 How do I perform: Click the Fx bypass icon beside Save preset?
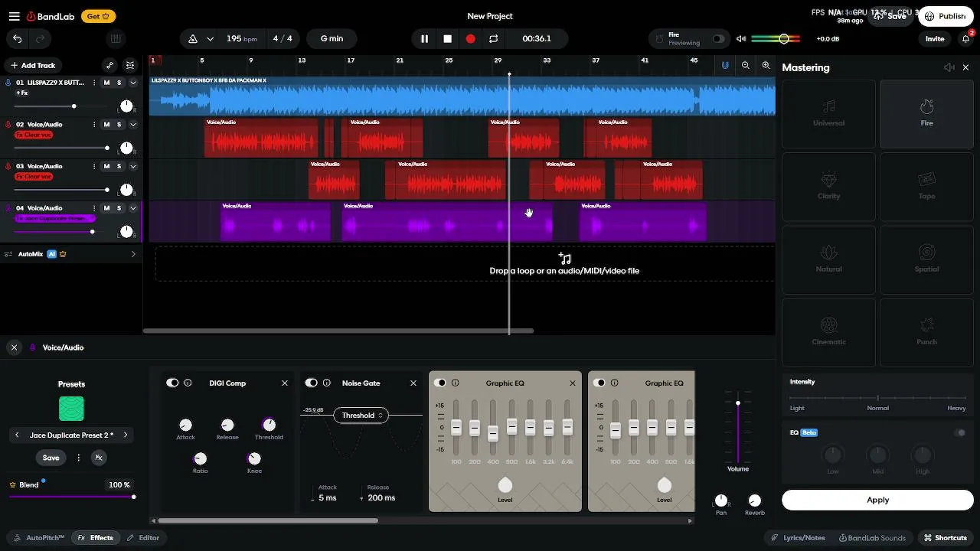98,458
